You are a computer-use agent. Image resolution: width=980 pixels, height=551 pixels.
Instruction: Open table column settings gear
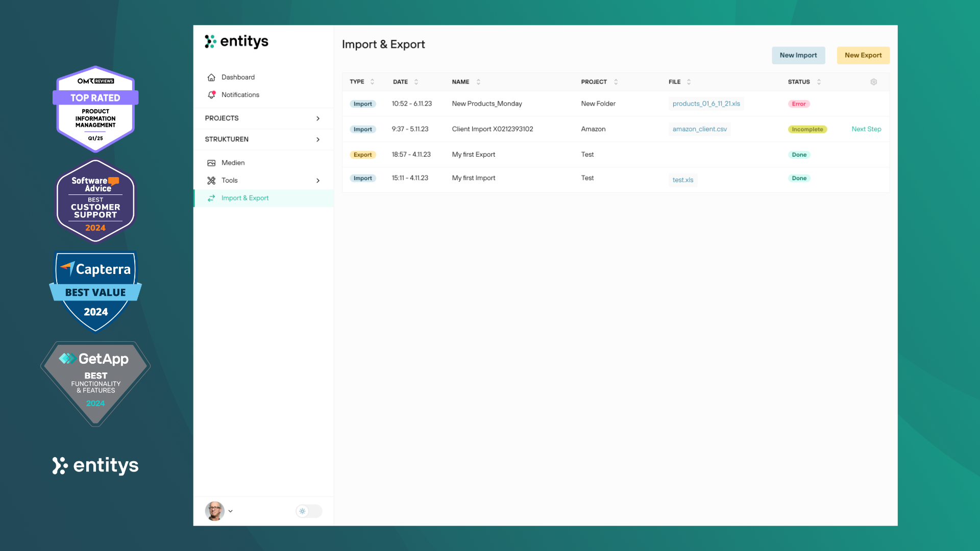pos(873,82)
